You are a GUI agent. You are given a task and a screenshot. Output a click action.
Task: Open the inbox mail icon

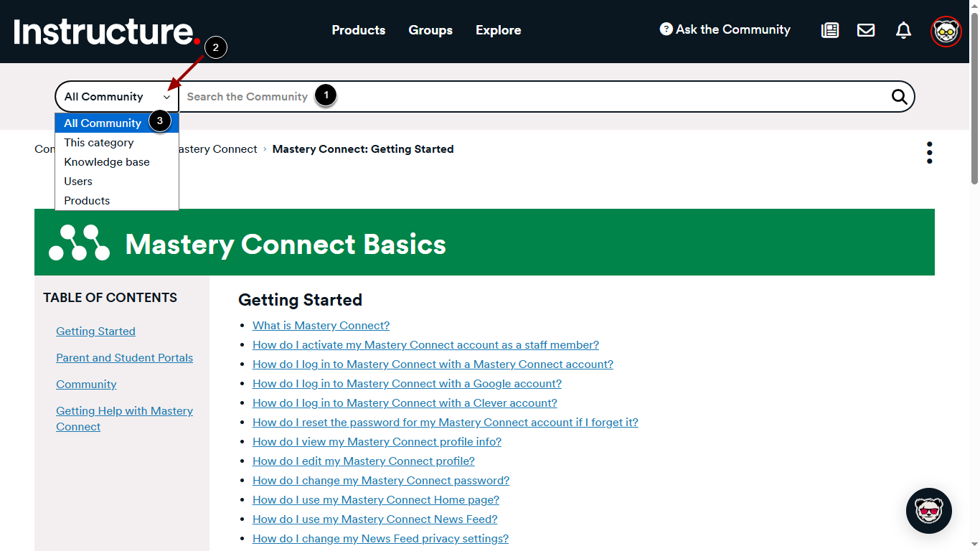pos(866,30)
